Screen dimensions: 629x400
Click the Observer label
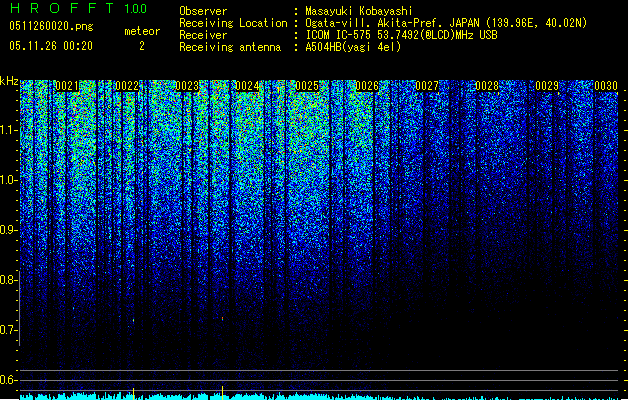click(203, 11)
